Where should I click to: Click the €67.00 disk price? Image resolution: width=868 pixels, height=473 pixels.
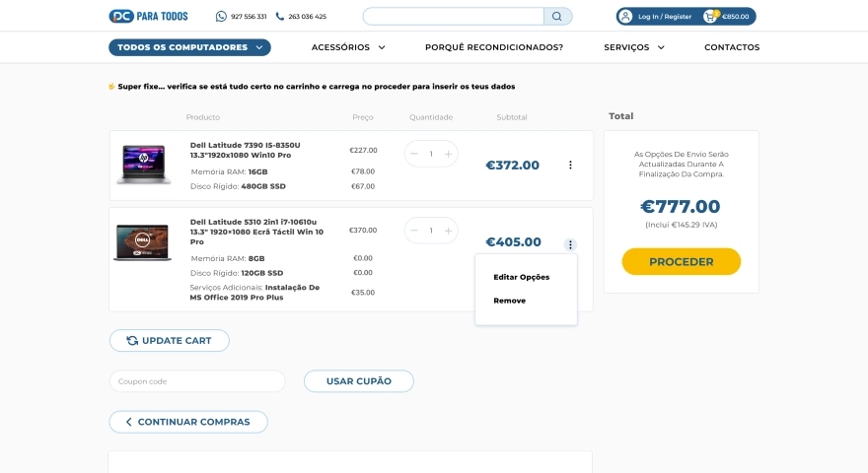tap(363, 186)
